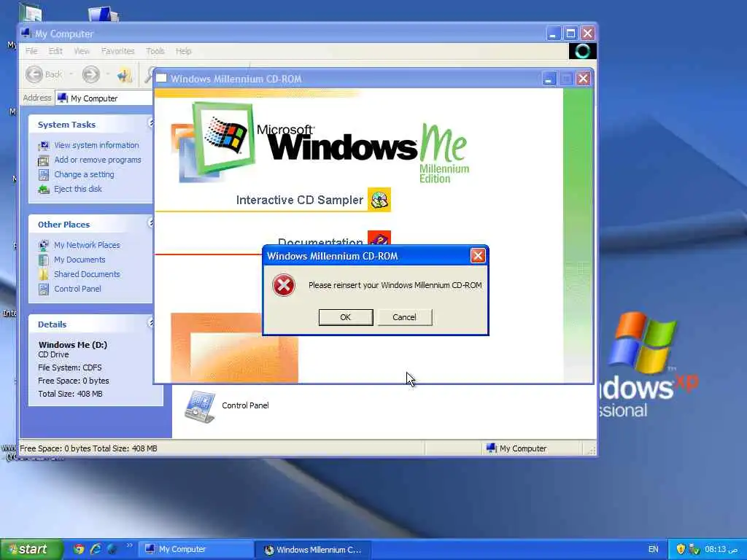
Task: Click the Eject this disk icon
Action: pyautogui.click(x=44, y=190)
